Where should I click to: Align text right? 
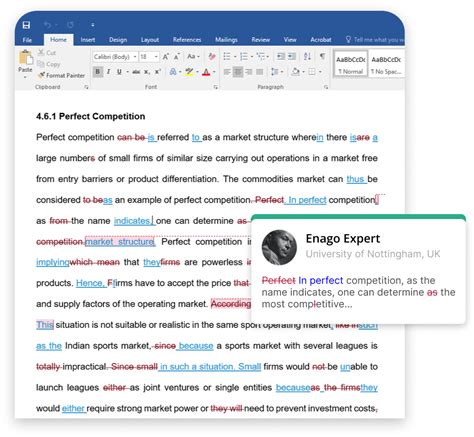(x=249, y=72)
